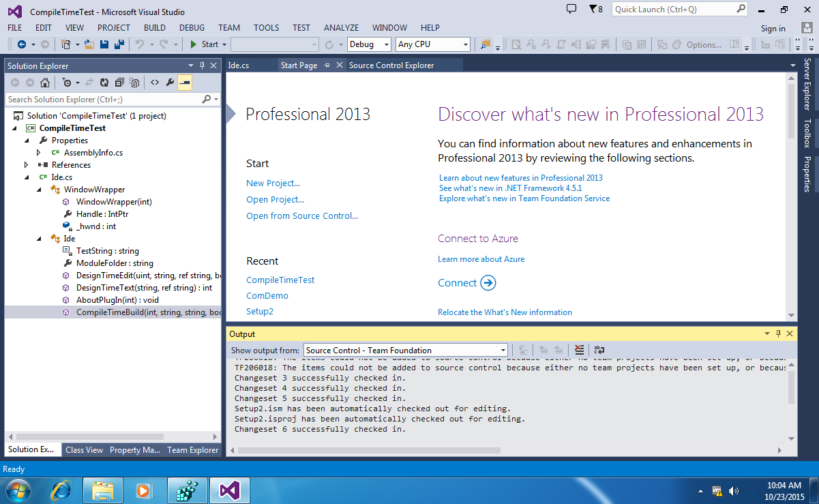Click the Save All icon
The image size is (819, 504).
pyautogui.click(x=119, y=44)
